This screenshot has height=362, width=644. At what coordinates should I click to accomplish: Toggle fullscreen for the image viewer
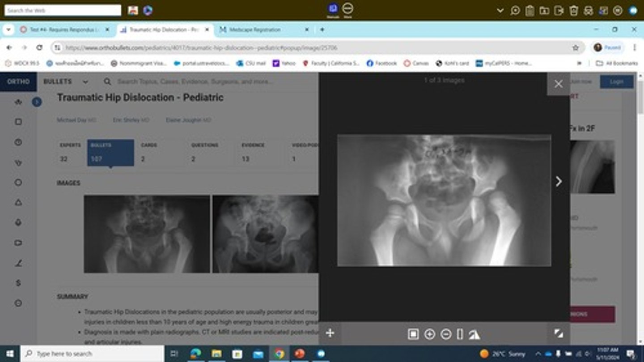pos(558,333)
